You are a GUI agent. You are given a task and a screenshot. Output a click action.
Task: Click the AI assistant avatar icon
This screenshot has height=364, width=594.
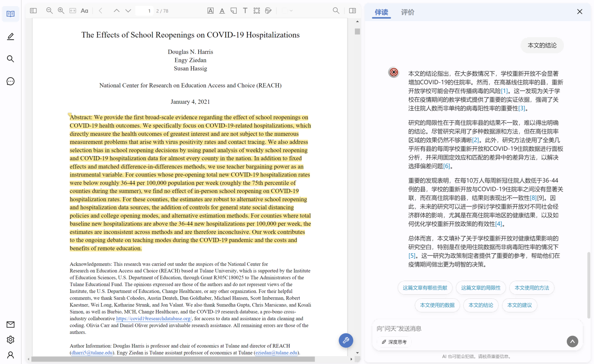(394, 72)
